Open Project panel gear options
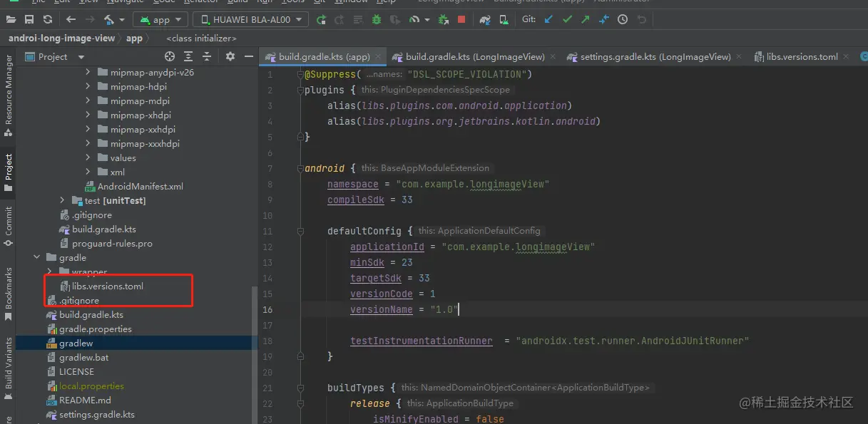The height and width of the screenshot is (424, 868). pyautogui.click(x=230, y=56)
